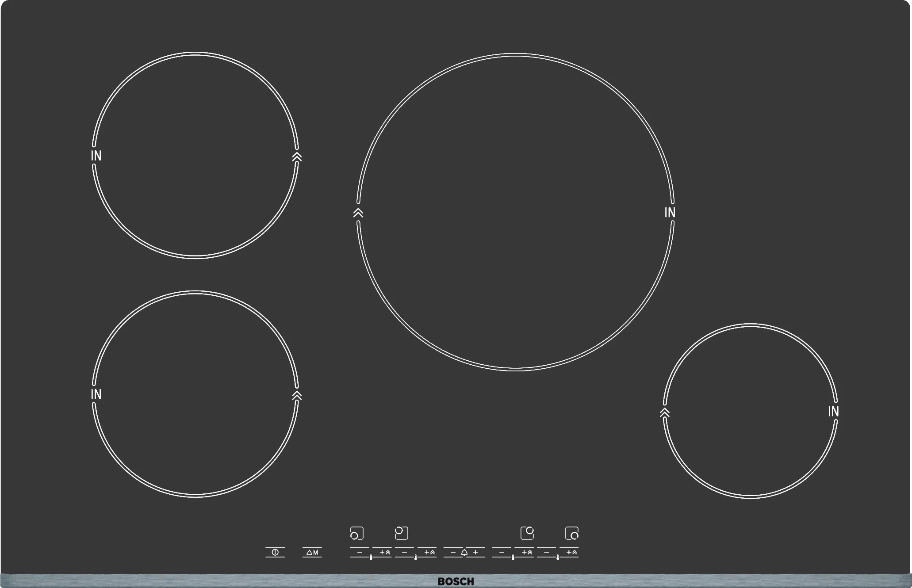
Task: Select the bottom-right burner zone icon
Action: 572,533
